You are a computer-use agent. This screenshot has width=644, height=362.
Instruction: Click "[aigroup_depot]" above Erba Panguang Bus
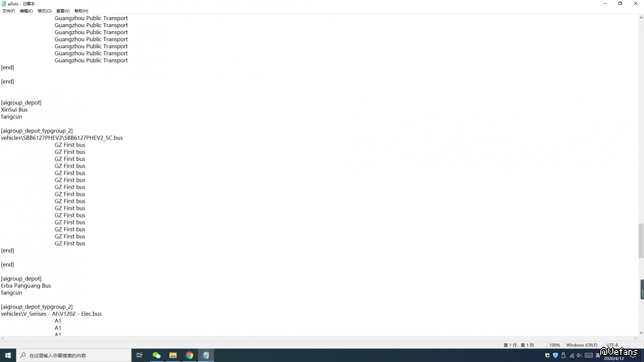(21, 279)
